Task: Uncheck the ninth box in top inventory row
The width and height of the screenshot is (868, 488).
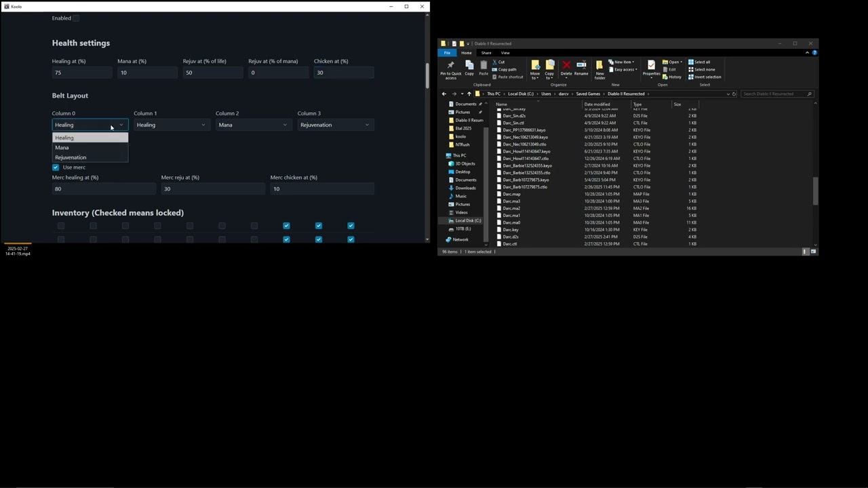Action: click(319, 226)
